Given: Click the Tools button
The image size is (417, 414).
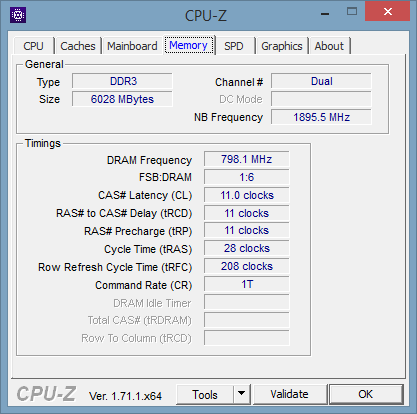Looking at the screenshot, I should coord(205,394).
